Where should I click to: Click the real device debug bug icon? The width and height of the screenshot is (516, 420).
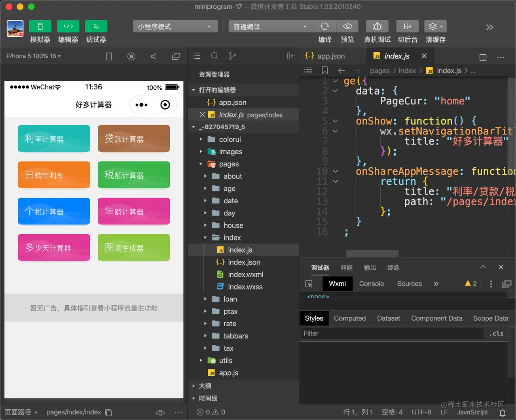click(x=377, y=26)
